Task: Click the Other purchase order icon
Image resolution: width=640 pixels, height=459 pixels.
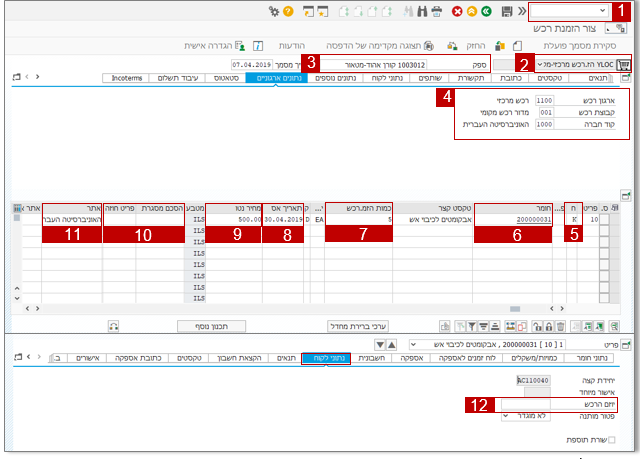Action: (x=500, y=46)
